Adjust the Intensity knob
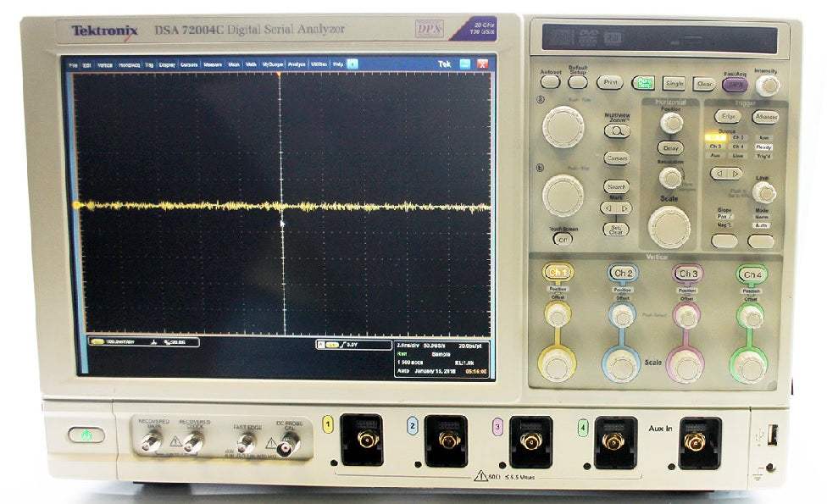827x504 pixels. point(768,85)
